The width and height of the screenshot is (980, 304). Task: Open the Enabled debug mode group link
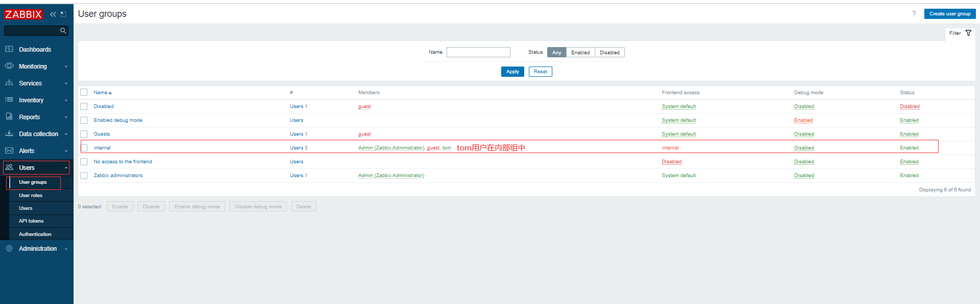click(x=118, y=120)
